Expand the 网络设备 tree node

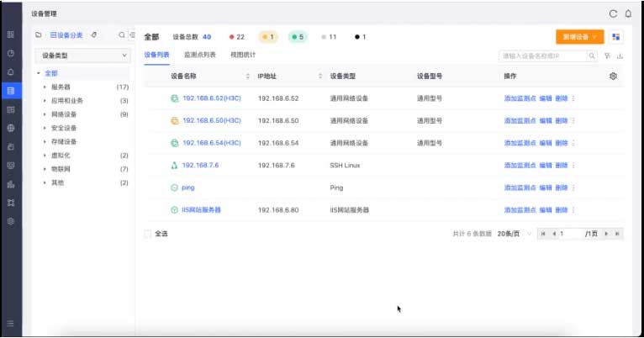tap(45, 114)
